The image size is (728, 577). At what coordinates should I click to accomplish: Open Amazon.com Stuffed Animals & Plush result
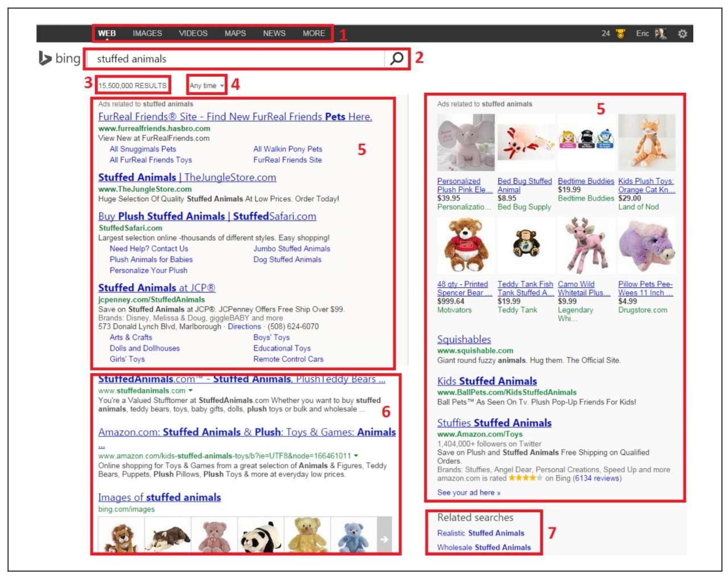[247, 432]
